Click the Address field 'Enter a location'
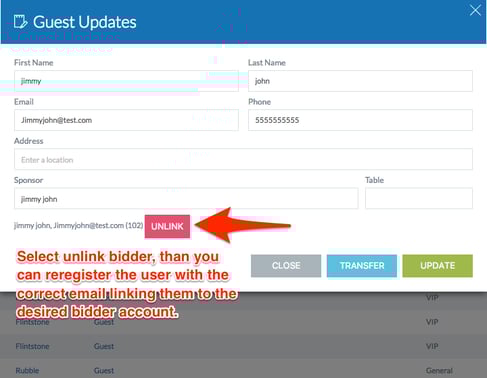Screen dimensions: 487x378 (243, 159)
